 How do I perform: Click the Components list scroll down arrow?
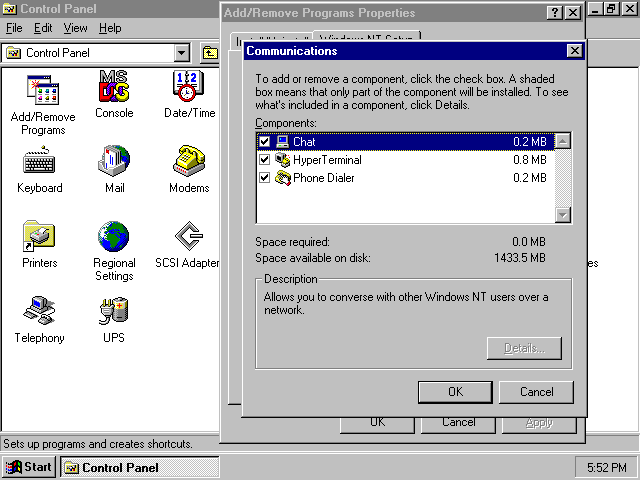click(x=563, y=215)
